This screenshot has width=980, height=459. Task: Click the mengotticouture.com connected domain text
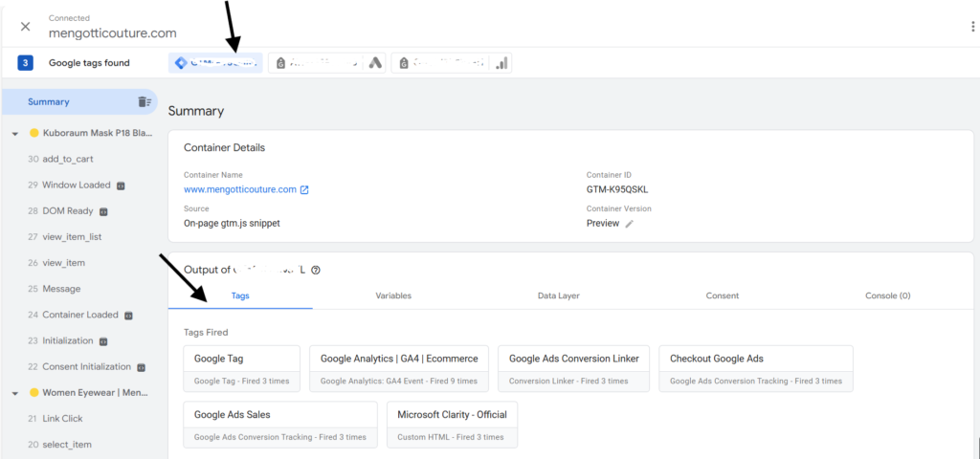click(x=113, y=33)
